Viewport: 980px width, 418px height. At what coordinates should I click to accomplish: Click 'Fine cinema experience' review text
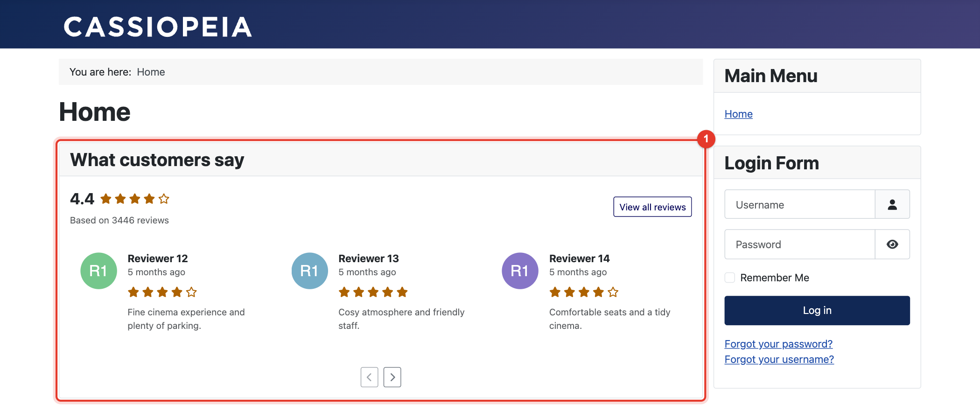coord(186,319)
